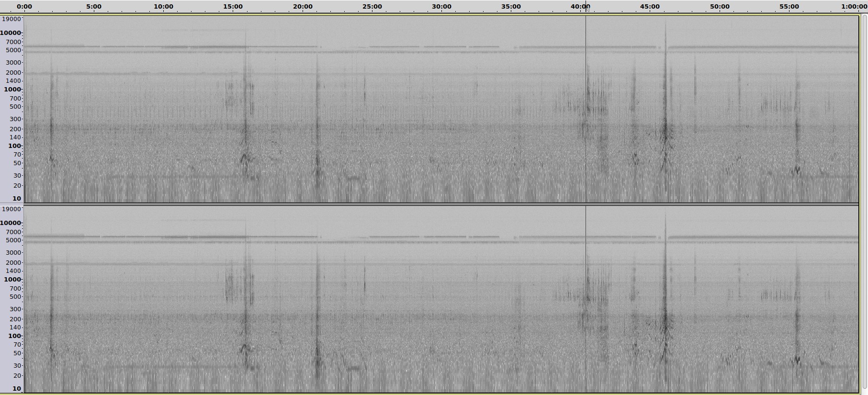Set the cursor at 30:00 on the ruler

(x=441, y=7)
